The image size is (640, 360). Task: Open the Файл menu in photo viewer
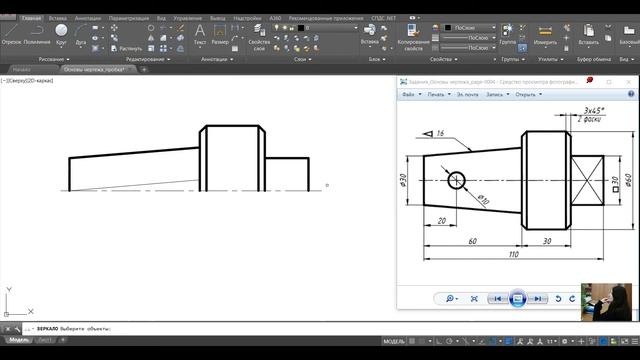pos(411,94)
